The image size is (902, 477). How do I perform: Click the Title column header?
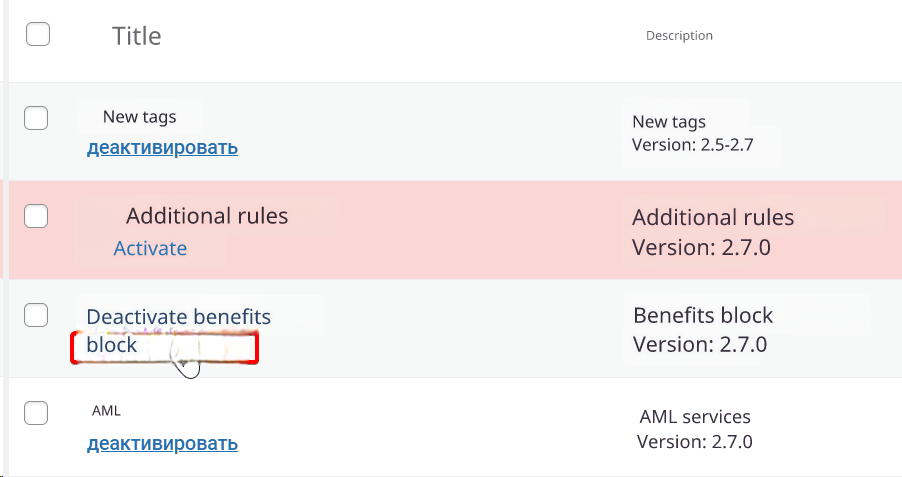(x=136, y=36)
